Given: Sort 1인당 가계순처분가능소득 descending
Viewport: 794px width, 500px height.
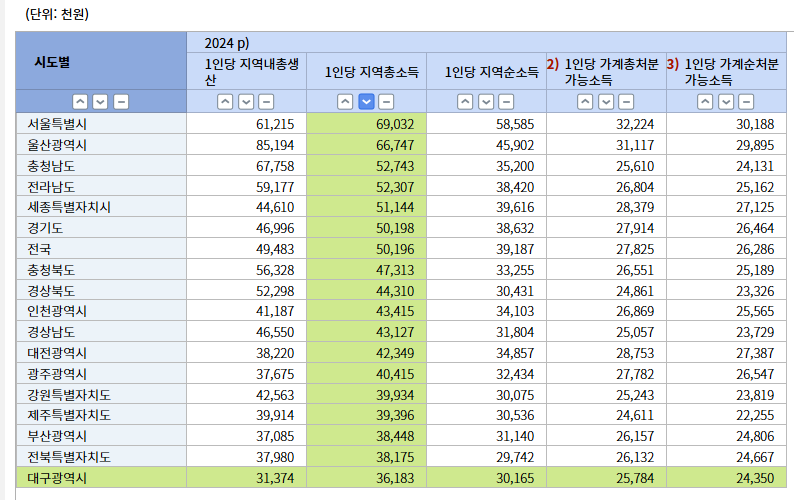Looking at the screenshot, I should (726, 101).
